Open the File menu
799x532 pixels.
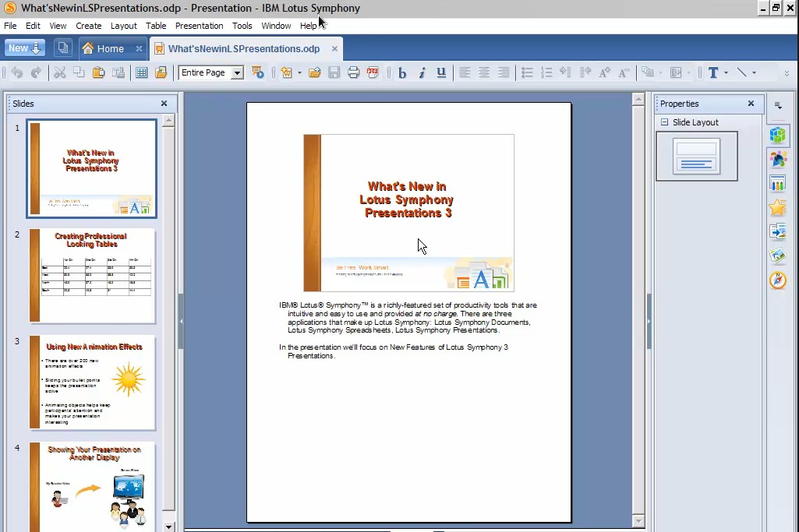click(x=10, y=26)
